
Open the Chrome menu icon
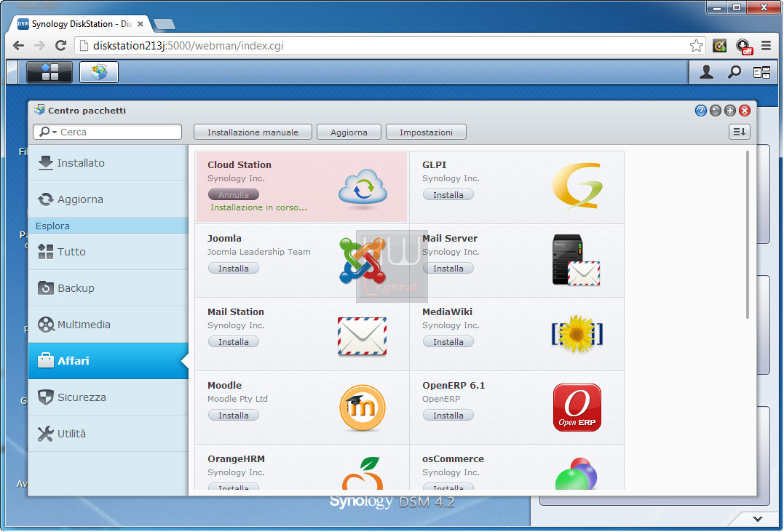766,46
